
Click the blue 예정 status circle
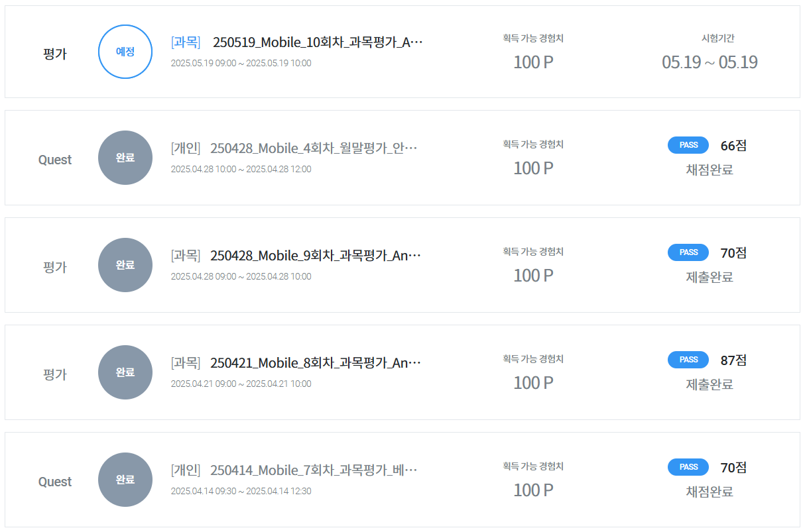pyautogui.click(x=125, y=52)
